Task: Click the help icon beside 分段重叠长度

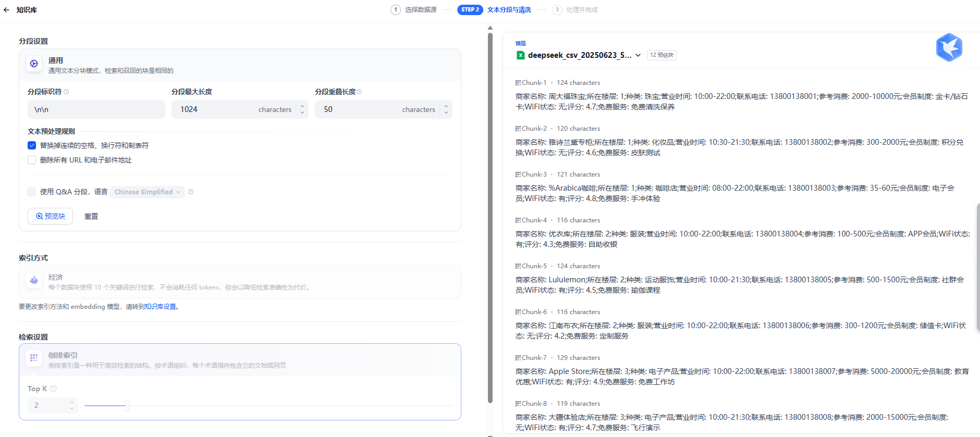Action: [x=359, y=92]
